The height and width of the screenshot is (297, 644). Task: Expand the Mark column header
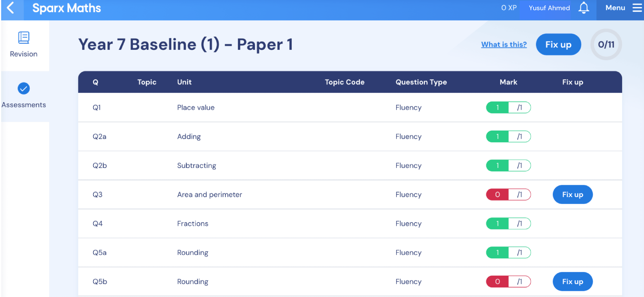pyautogui.click(x=508, y=82)
